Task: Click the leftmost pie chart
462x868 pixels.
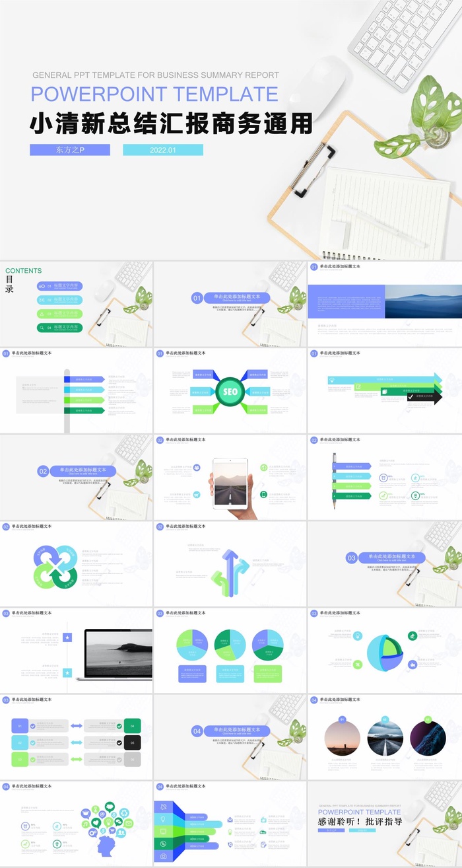Action: tap(192, 645)
